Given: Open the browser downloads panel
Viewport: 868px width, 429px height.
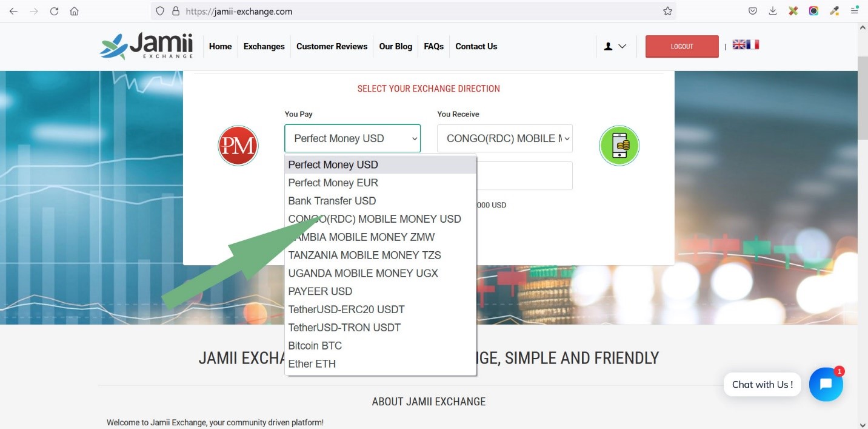Looking at the screenshot, I should [773, 11].
